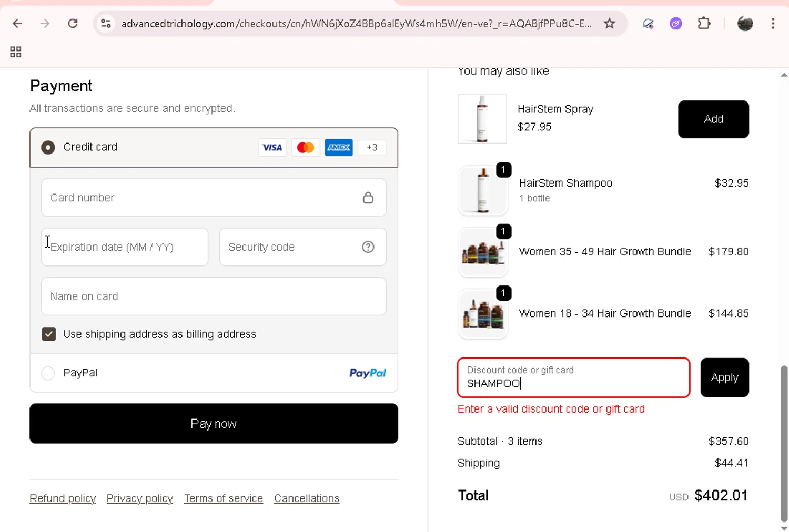Open the apps grid icon
The height and width of the screenshot is (532, 789).
click(x=16, y=52)
